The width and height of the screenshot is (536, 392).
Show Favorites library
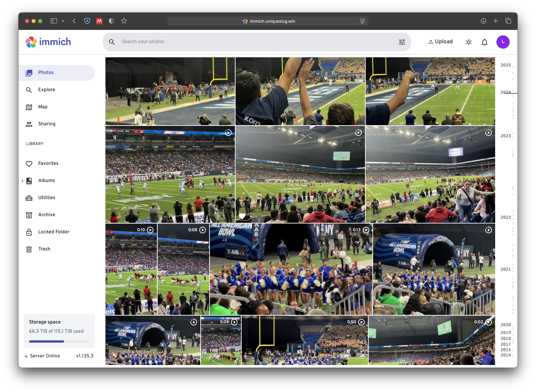56,163
